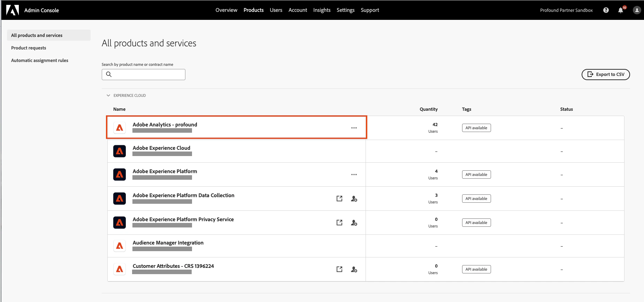Open the Account tab
644x302 pixels.
(x=298, y=10)
